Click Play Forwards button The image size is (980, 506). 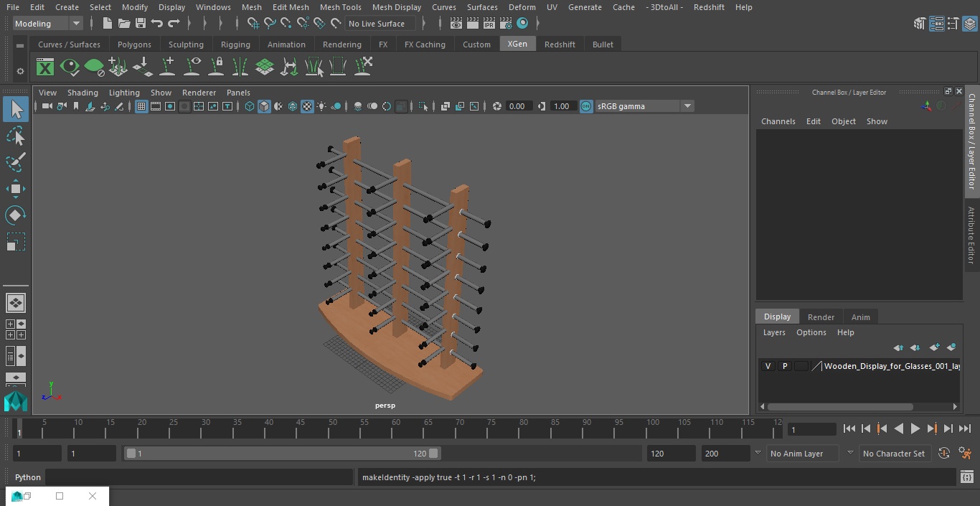(915, 428)
